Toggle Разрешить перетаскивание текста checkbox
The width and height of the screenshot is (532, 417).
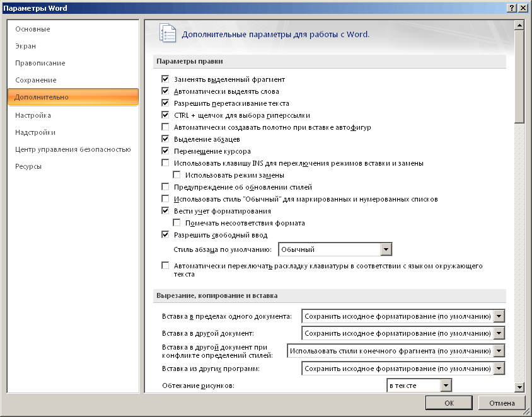(x=165, y=103)
